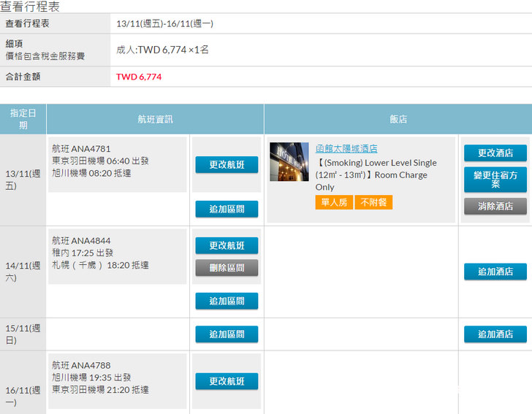The width and height of the screenshot is (532, 414).
Task: Click 變更住宿方案 button
Action: (x=495, y=180)
